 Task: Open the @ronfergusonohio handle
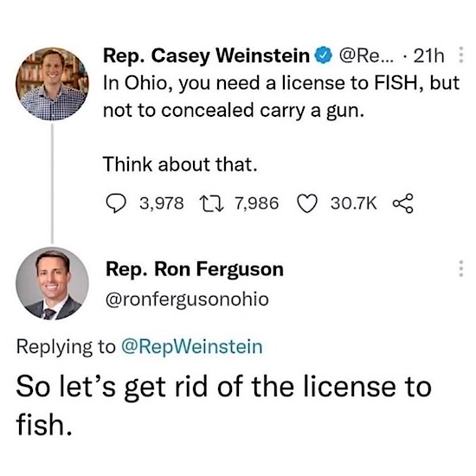point(187,299)
